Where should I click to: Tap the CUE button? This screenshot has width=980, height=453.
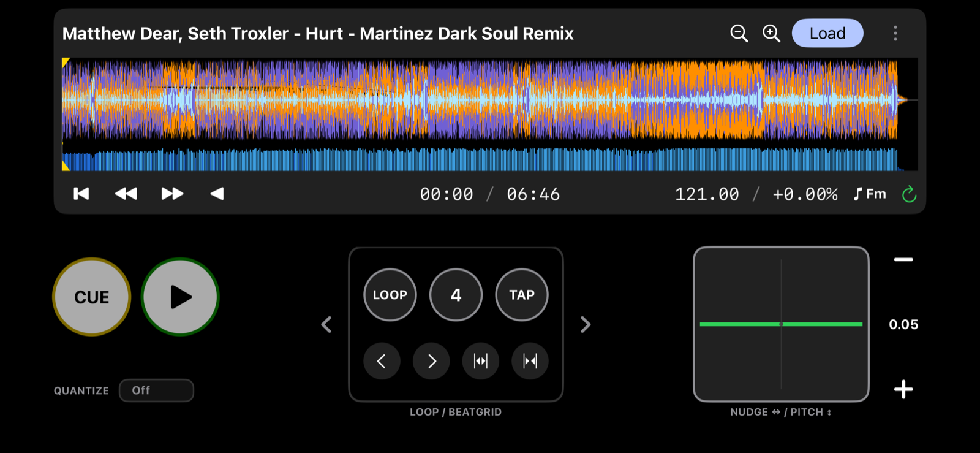(x=92, y=297)
